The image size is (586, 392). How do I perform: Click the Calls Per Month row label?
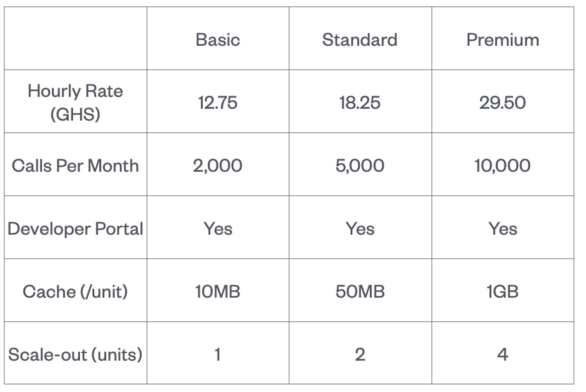click(75, 166)
